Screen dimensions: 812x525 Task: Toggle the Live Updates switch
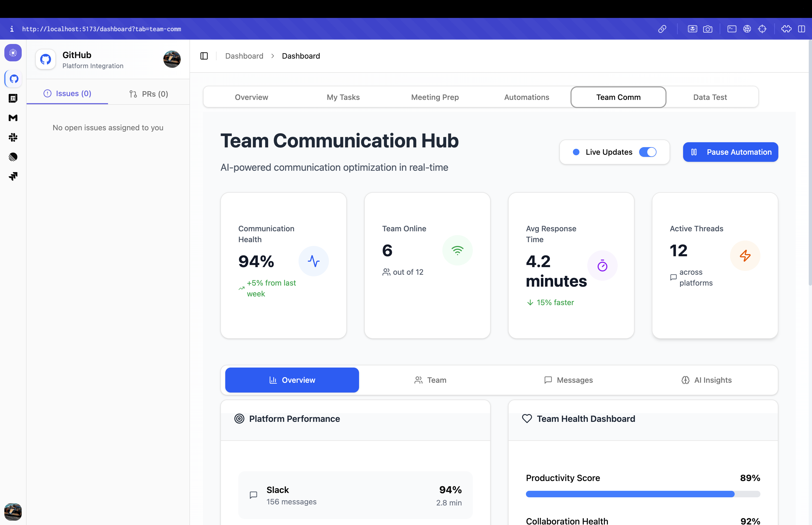(648, 152)
